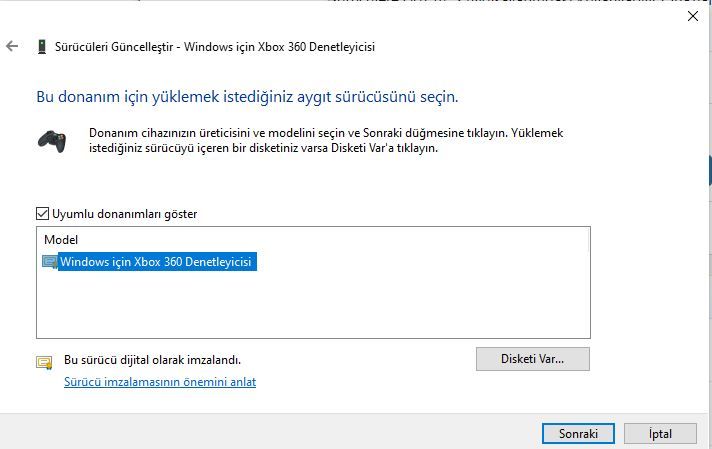Toggle 'Uyumlu donanımları göster' checkbox
The width and height of the screenshot is (712, 449).
(42, 213)
